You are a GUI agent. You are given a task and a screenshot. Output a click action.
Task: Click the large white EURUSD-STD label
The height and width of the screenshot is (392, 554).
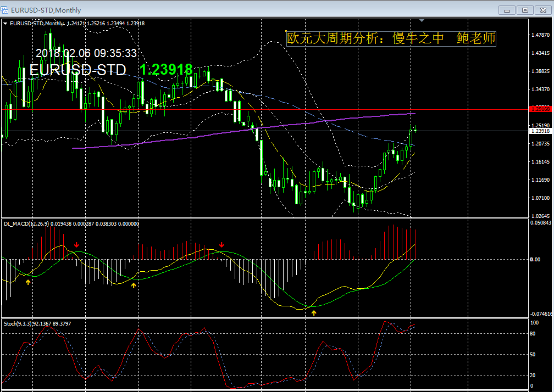pos(77,70)
